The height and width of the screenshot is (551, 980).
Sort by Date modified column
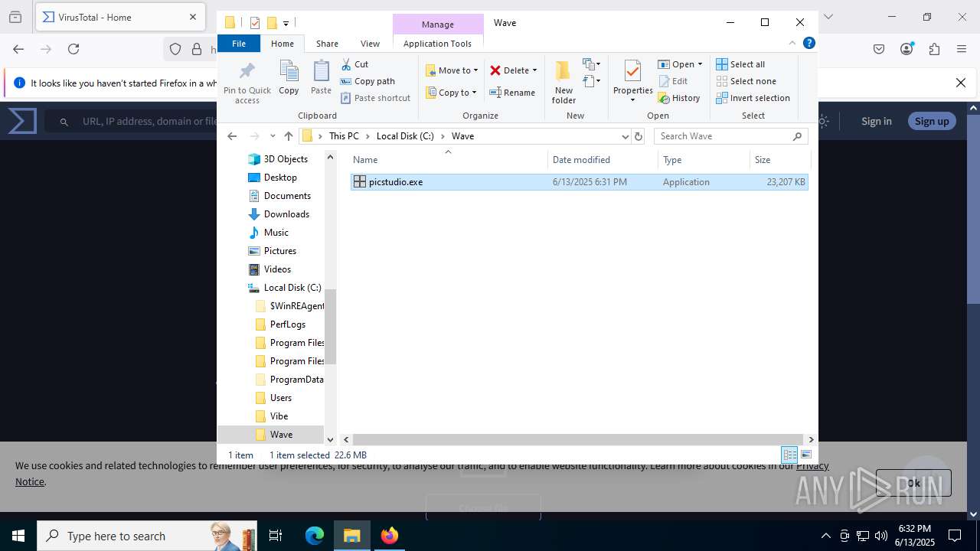(603, 159)
